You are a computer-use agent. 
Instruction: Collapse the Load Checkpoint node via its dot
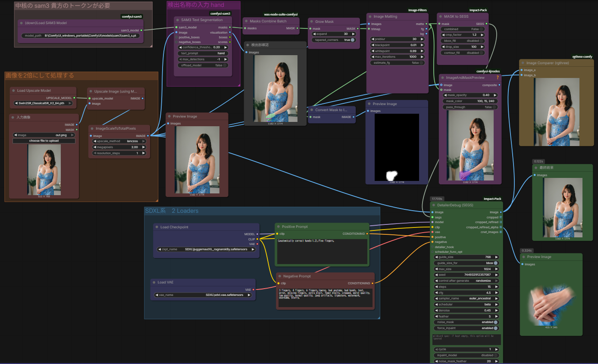coord(157,227)
